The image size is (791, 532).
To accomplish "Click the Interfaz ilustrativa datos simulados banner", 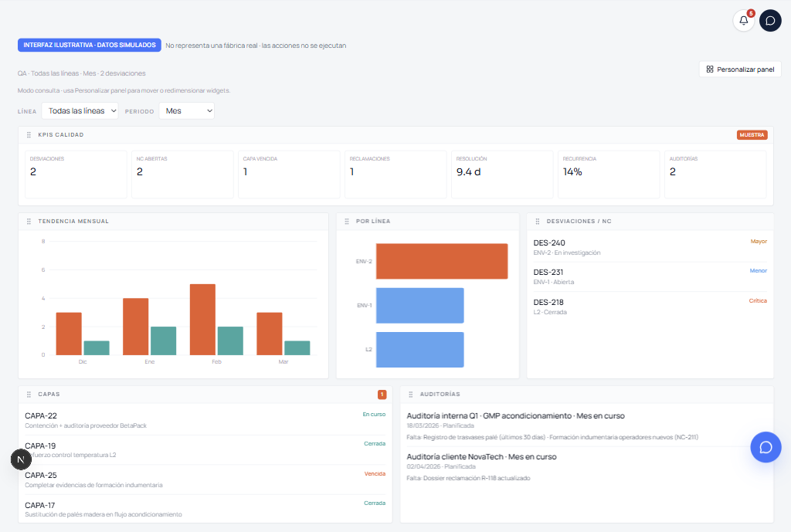I will [90, 45].
